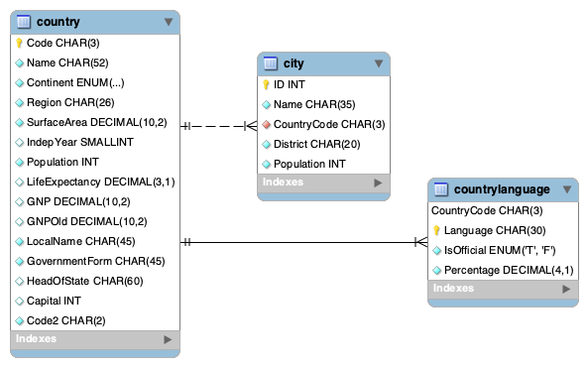Click the hollow diamond beside Capital INT
The height and width of the screenshot is (367, 588).
(x=20, y=302)
